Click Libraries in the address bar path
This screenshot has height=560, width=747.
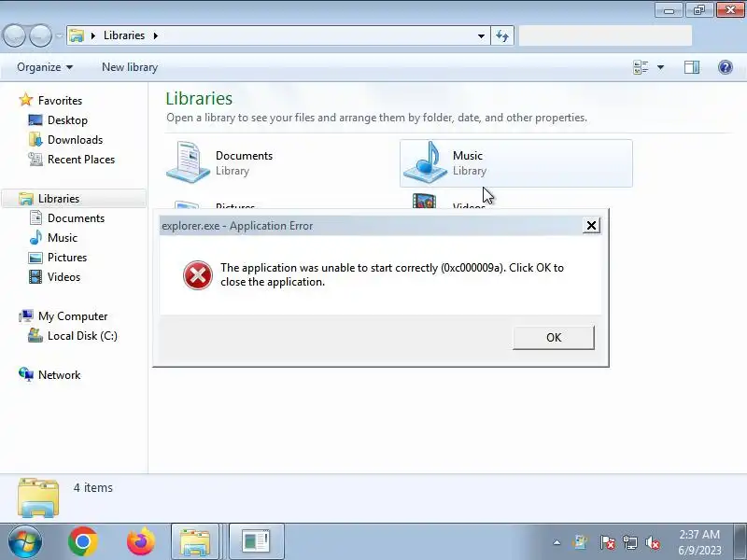coord(124,35)
